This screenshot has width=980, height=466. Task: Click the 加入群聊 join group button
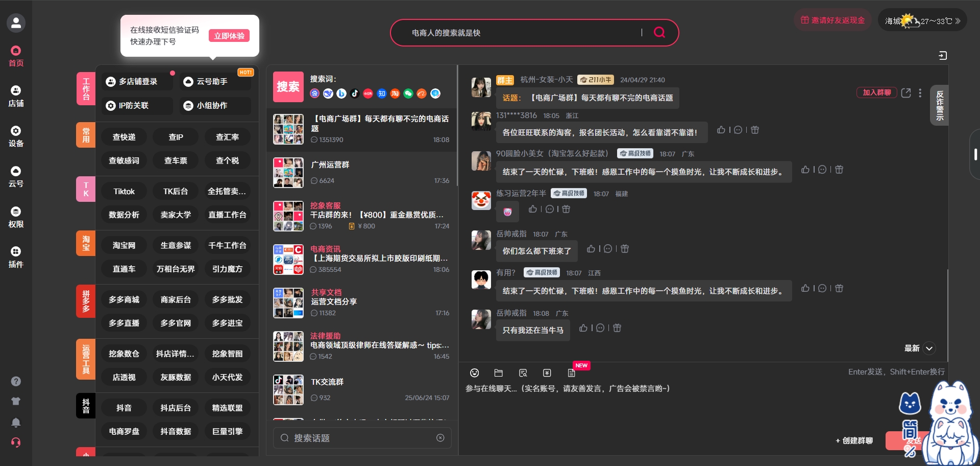tap(876, 92)
